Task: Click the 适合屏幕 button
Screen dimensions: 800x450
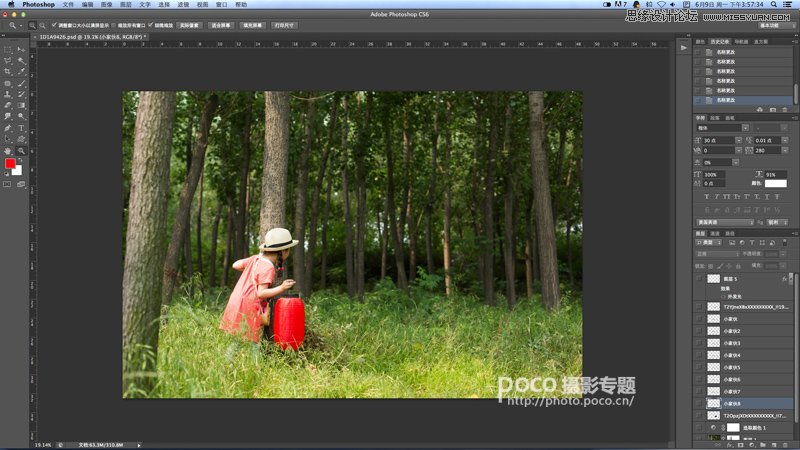Action: (221, 24)
